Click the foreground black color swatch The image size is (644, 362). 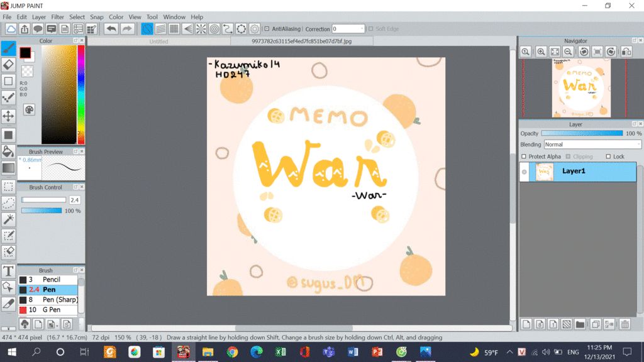pos(25,53)
